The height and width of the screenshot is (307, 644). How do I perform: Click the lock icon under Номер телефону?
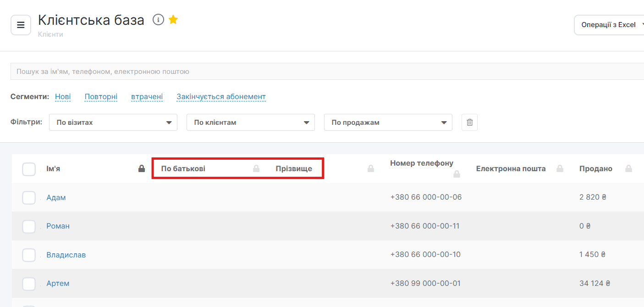[457, 174]
